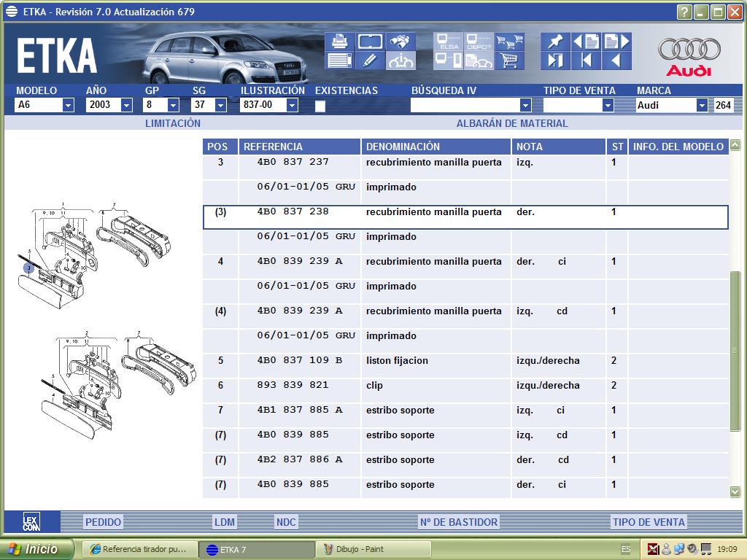Click the empty frame rectangle icon

pos(370,42)
